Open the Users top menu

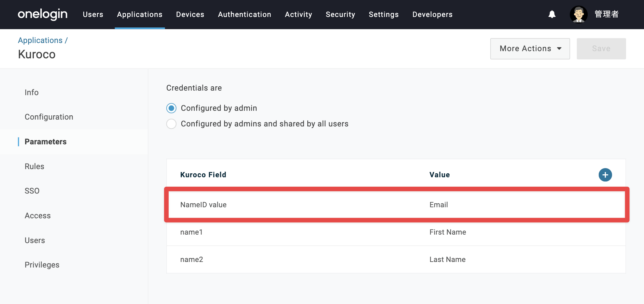pos(93,14)
